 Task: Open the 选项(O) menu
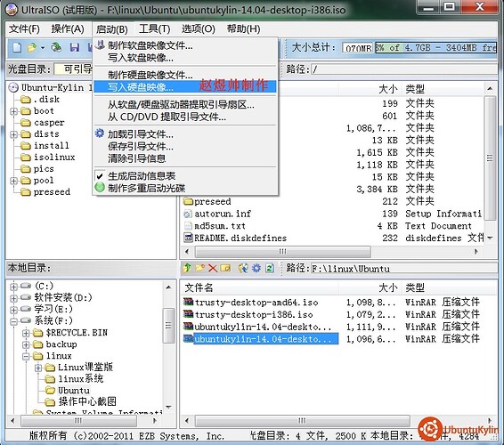click(198, 28)
